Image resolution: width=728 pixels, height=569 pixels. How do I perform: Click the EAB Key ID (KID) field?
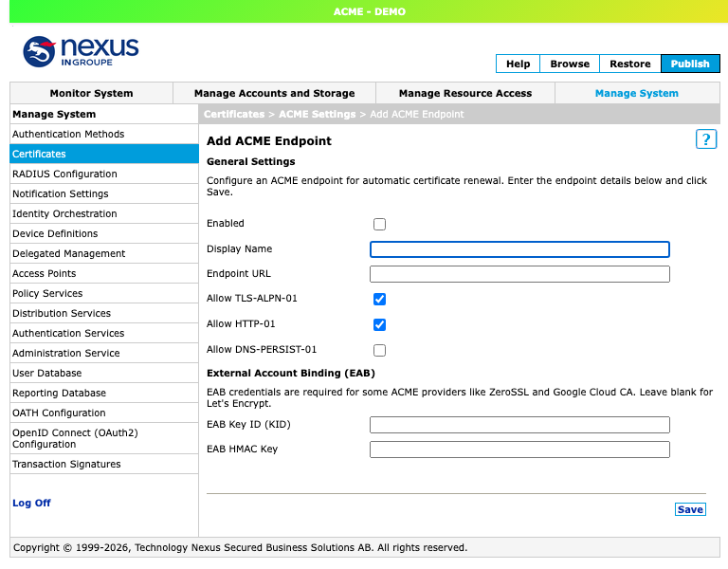[519, 425]
